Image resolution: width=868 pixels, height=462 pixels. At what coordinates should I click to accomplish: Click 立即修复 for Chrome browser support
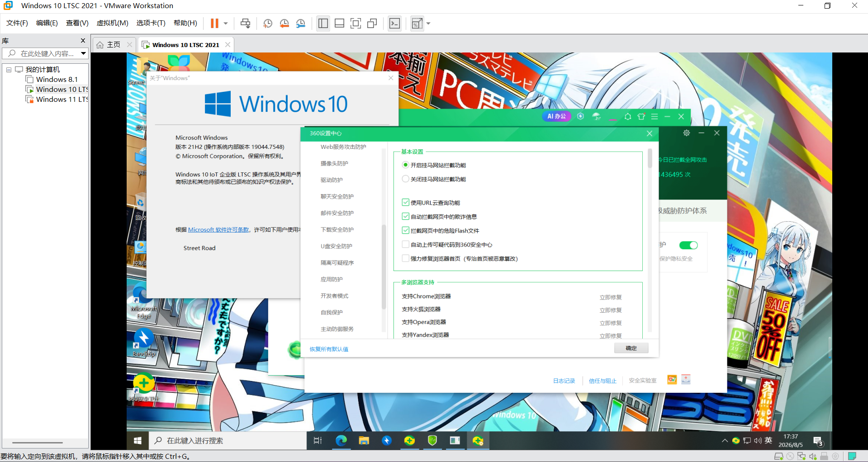[611, 297]
